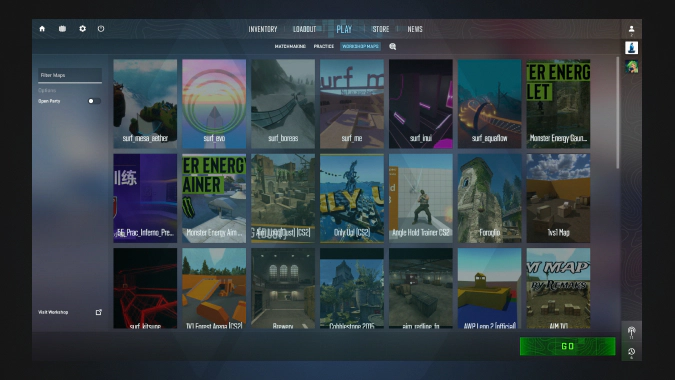
Task: Select the Monster Energy Gauntlet map
Action: click(x=558, y=104)
